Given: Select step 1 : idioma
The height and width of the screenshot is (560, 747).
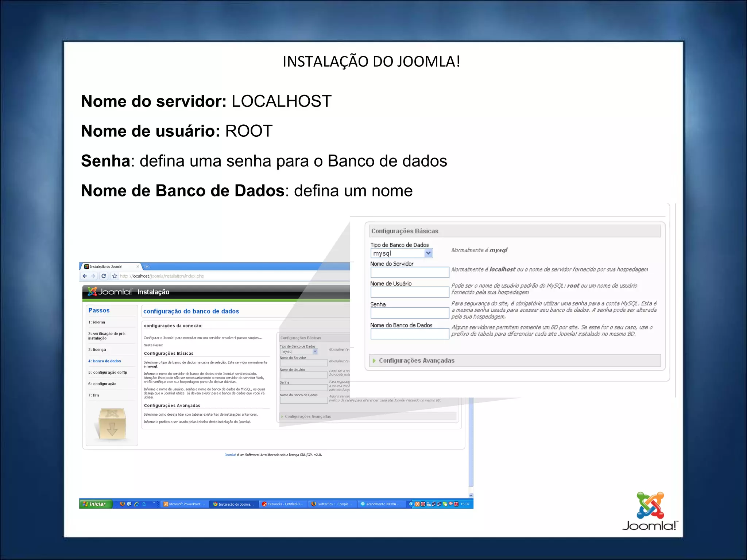Looking at the screenshot, I should [x=97, y=322].
